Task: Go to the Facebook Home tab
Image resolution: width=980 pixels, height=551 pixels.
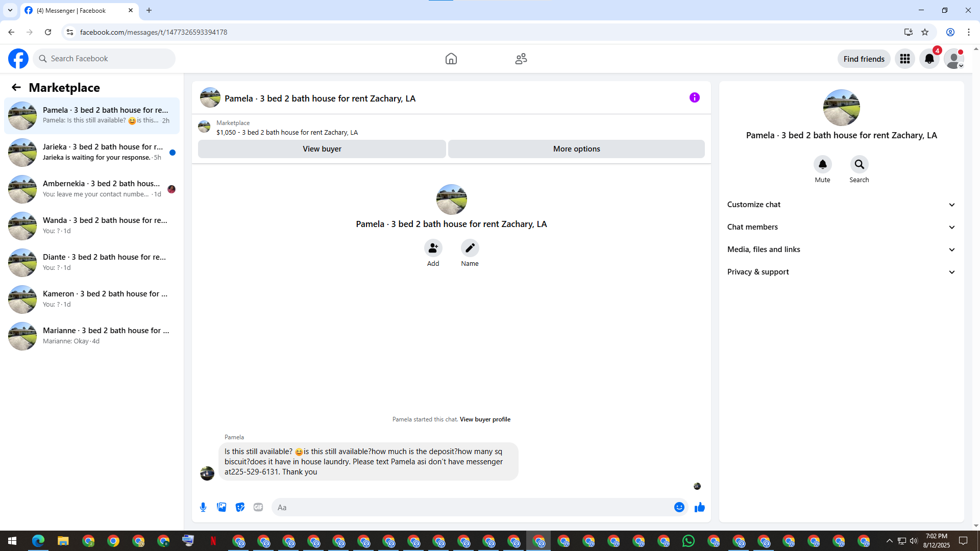Action: coord(451,59)
